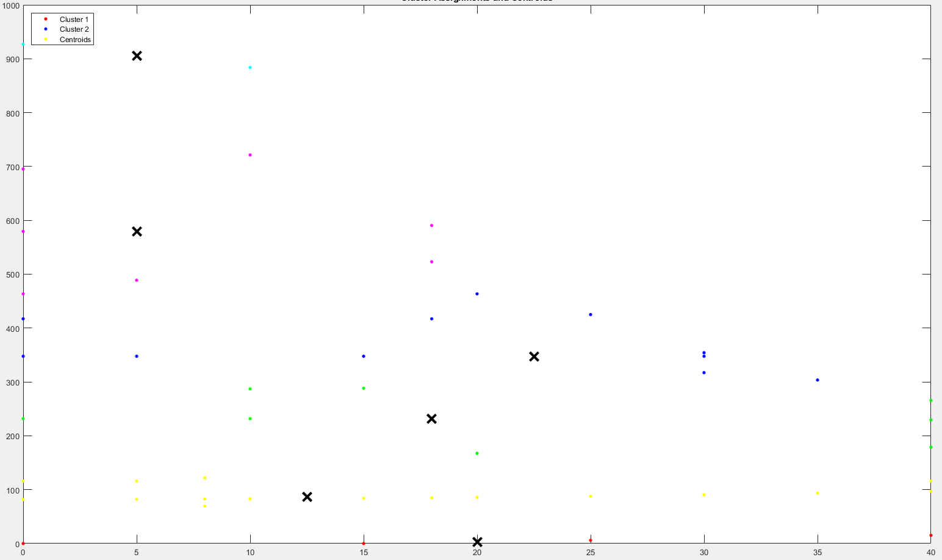Select the blue data point at x=35

818,380
